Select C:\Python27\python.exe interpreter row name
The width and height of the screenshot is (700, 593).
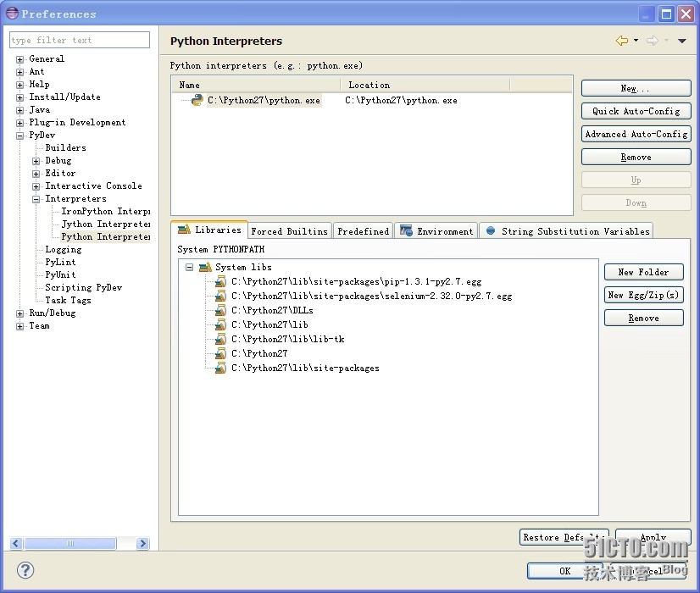click(264, 101)
